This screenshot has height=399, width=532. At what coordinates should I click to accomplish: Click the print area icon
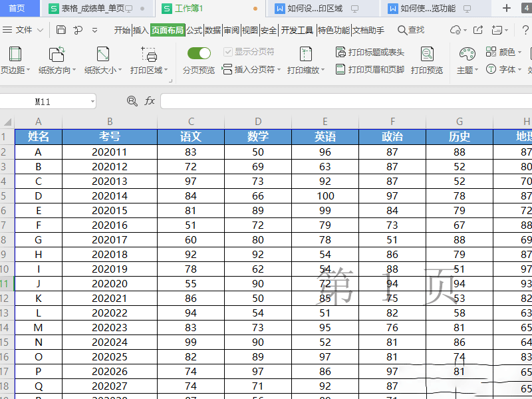click(149, 54)
